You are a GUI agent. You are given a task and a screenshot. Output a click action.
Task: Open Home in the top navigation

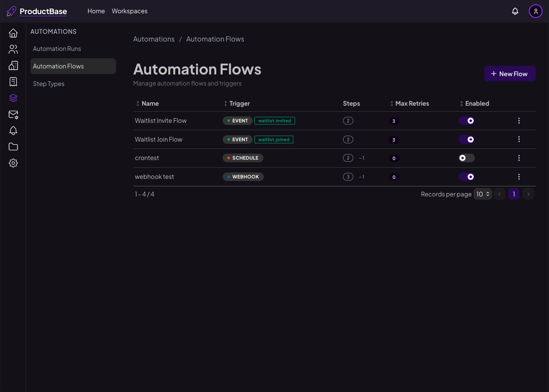(x=96, y=11)
